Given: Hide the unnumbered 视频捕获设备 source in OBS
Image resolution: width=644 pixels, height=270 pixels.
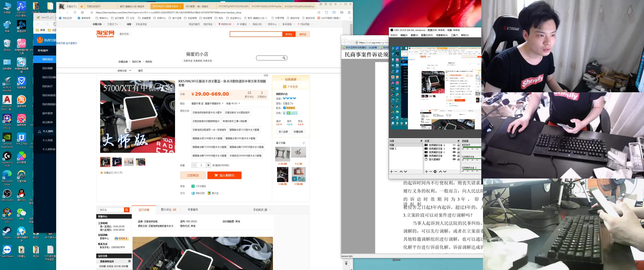Looking at the screenshot, I should coord(454,156).
